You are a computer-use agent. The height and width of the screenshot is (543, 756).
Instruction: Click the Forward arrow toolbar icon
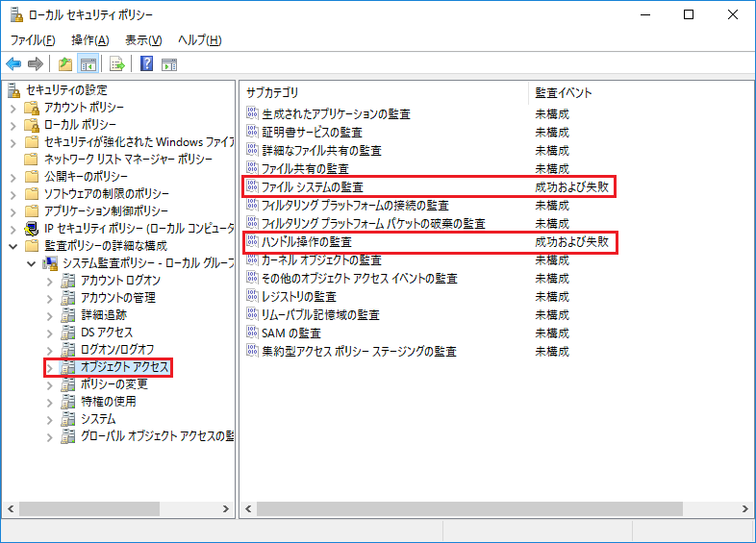pos(36,63)
